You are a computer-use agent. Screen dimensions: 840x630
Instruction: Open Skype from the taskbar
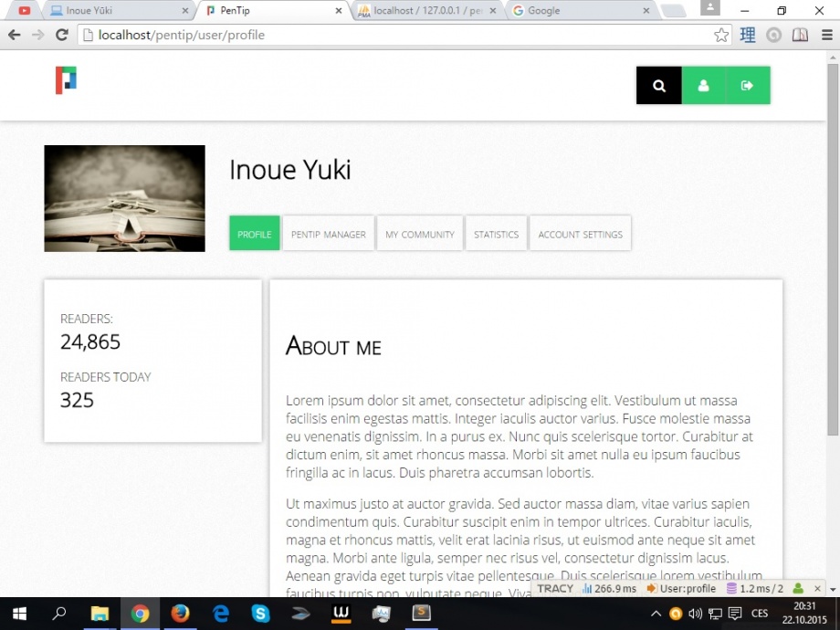260,614
